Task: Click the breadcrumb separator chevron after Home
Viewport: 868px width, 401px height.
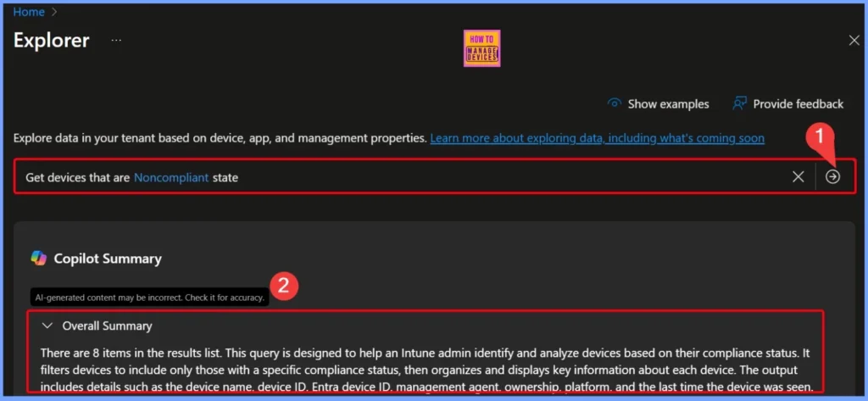Action: pos(54,12)
